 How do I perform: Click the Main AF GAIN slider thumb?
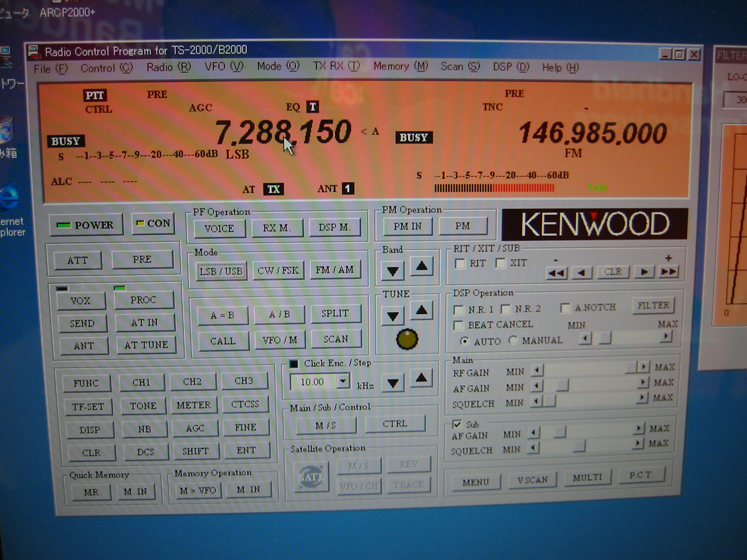[562, 385]
